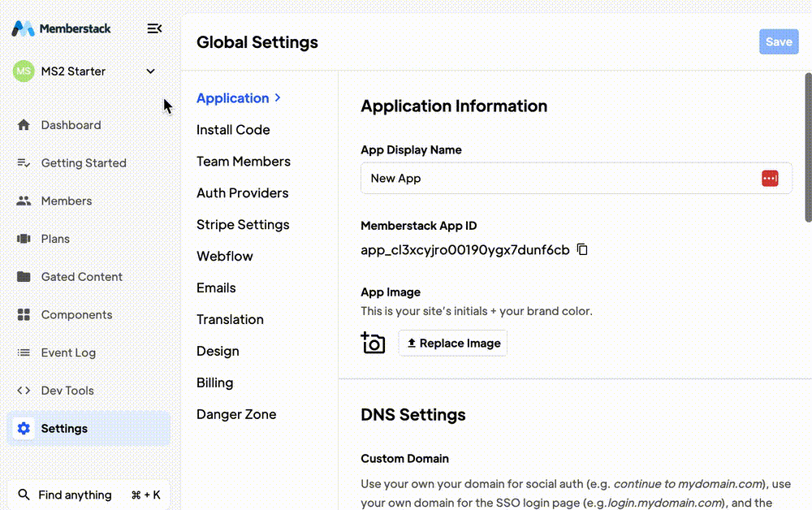Open the Dashboard home icon
This screenshot has width=812, height=510.
(x=24, y=125)
